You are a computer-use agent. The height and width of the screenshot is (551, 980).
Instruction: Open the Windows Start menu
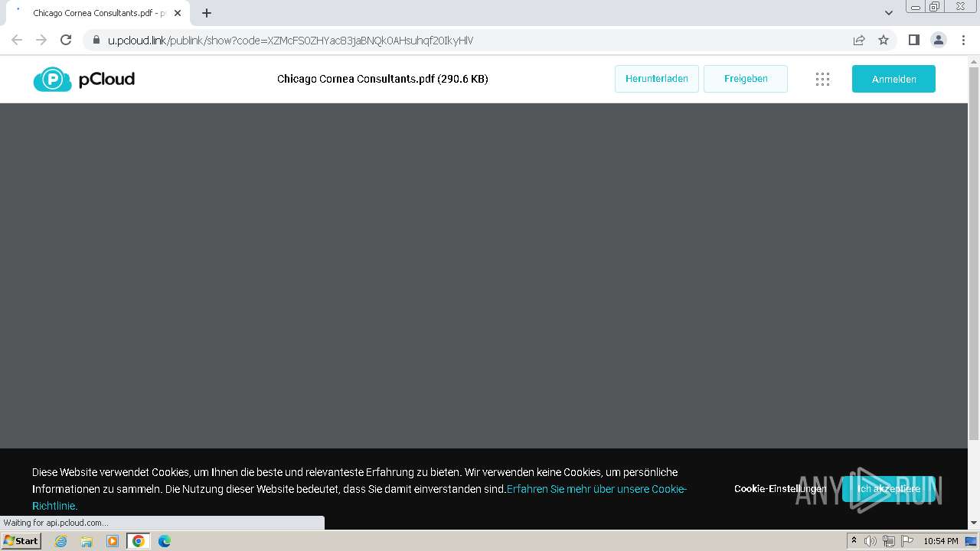click(x=21, y=541)
